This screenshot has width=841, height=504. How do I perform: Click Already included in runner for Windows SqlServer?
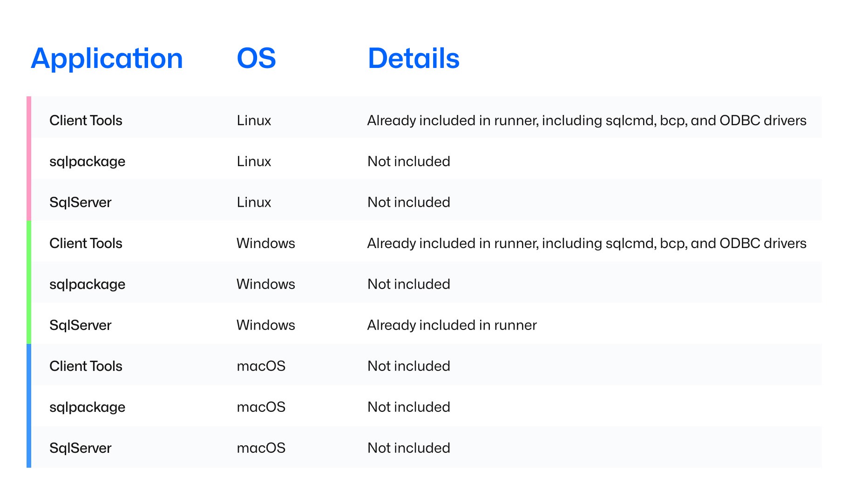[x=452, y=325]
